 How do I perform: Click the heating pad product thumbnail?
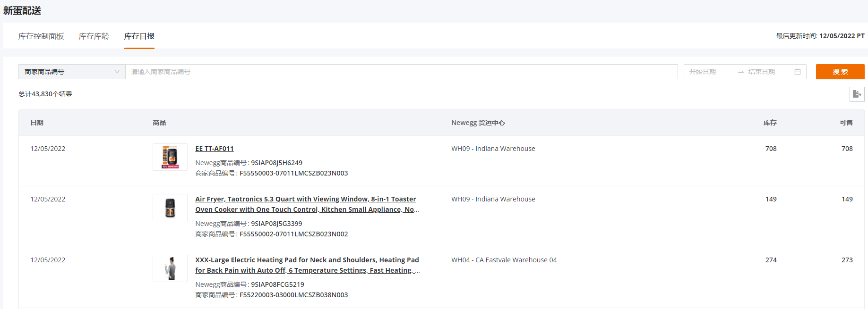(x=170, y=268)
